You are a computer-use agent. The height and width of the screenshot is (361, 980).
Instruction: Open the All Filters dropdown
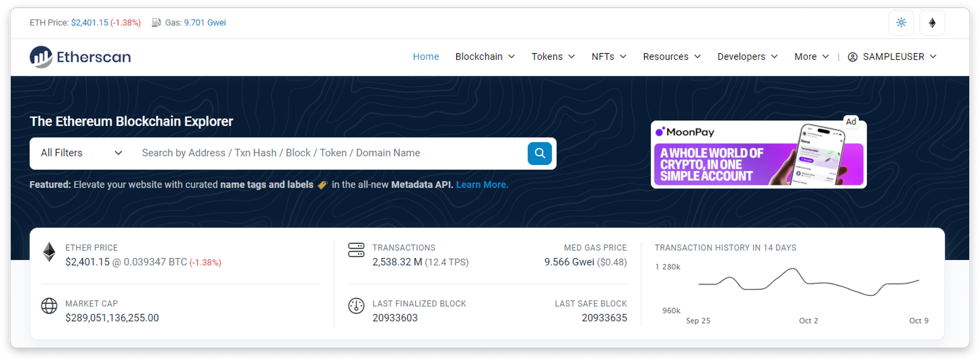click(81, 153)
